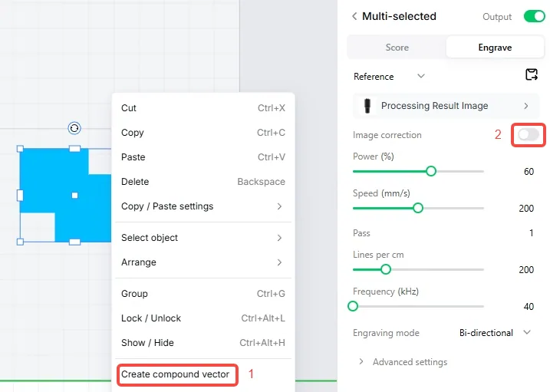Toggle the Output switch off
Image resolution: width=550 pixels, height=392 pixels.
tap(534, 16)
